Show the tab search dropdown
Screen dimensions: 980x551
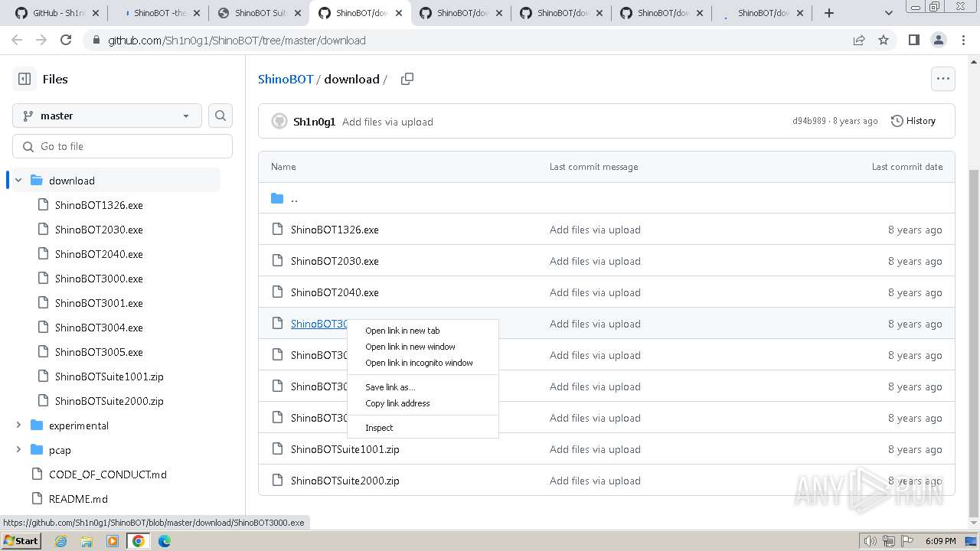coord(889,13)
